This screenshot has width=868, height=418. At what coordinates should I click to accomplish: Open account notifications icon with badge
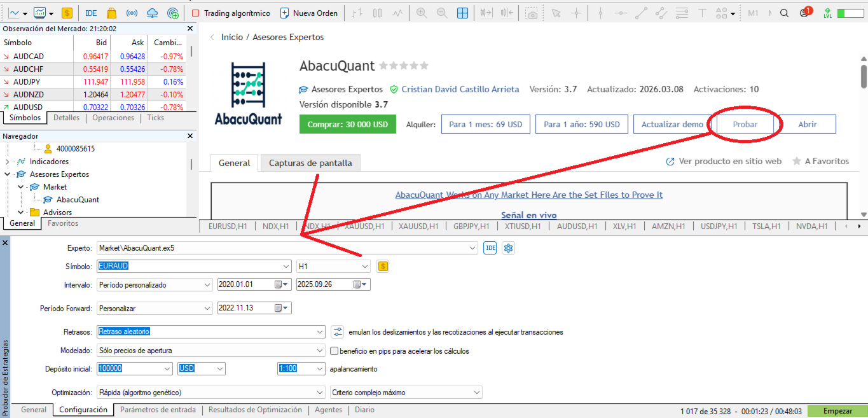805,12
